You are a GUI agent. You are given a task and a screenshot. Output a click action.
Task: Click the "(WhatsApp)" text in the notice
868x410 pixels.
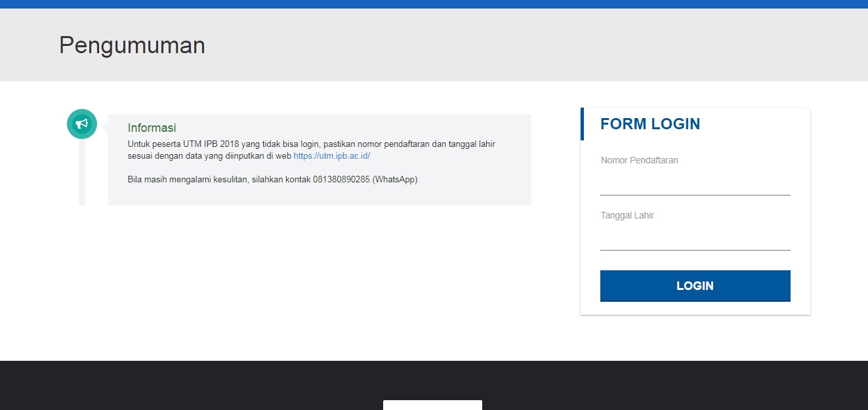(395, 179)
